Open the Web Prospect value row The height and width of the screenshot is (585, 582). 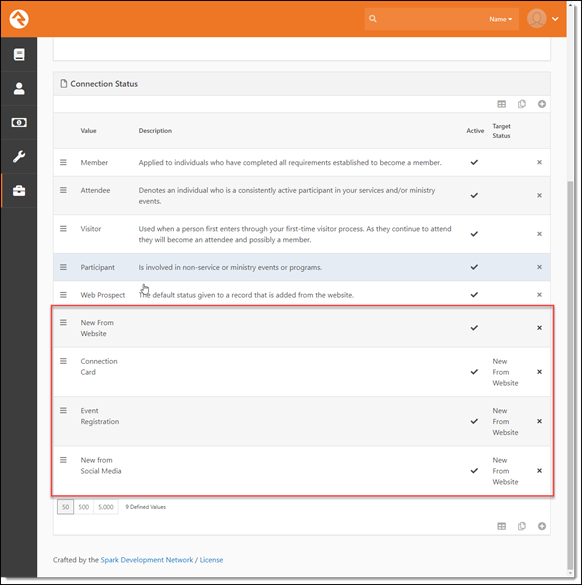[301, 295]
